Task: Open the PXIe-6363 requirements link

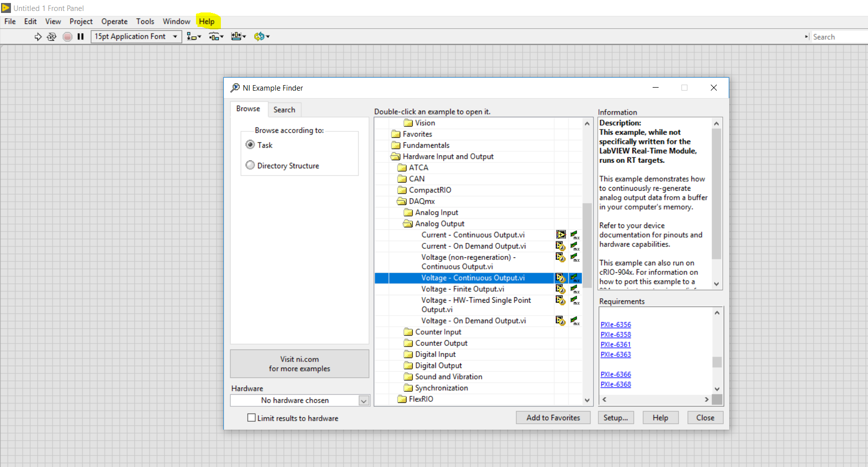Action: pos(615,354)
